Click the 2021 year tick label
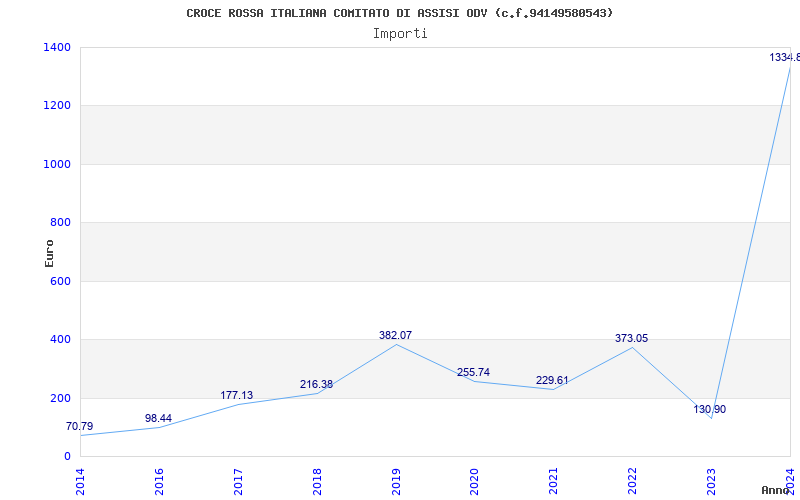 pyautogui.click(x=554, y=481)
